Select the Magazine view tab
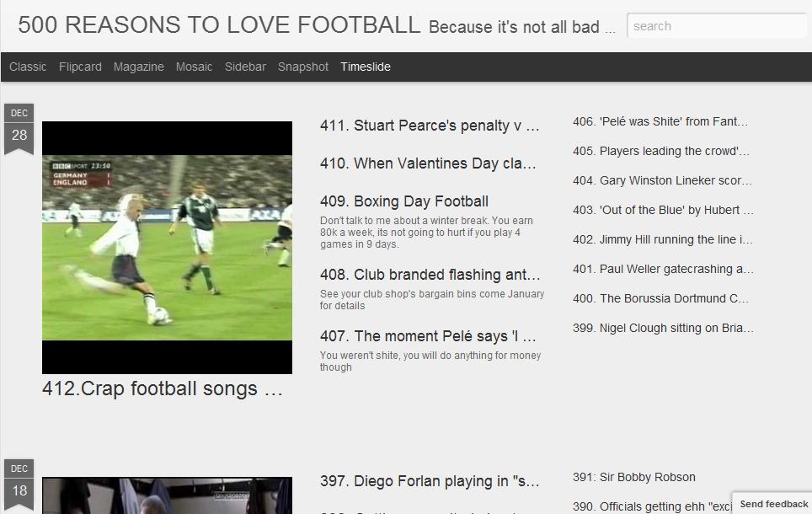Viewport: 812px width, 514px height. (x=139, y=67)
